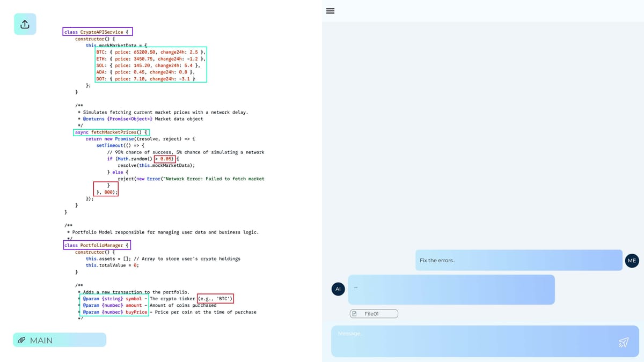Send the message with the paper-plane icon
The height and width of the screenshot is (362, 644).
623,342
